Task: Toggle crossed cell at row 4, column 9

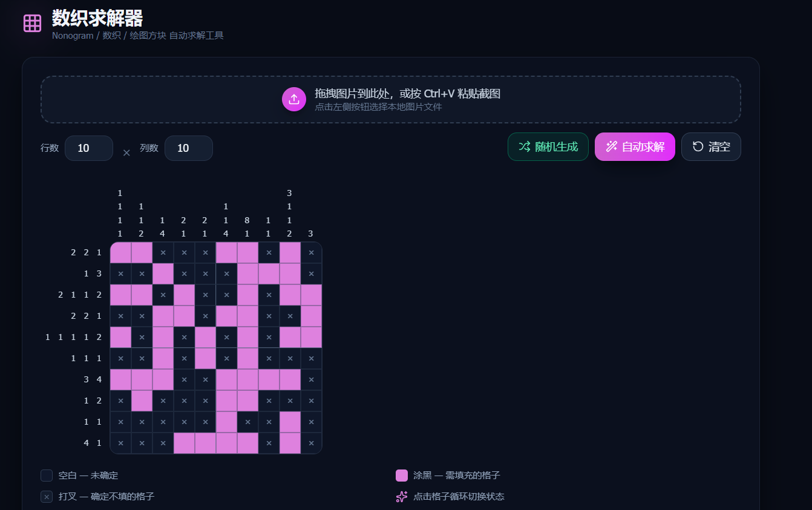Action: tap(290, 316)
